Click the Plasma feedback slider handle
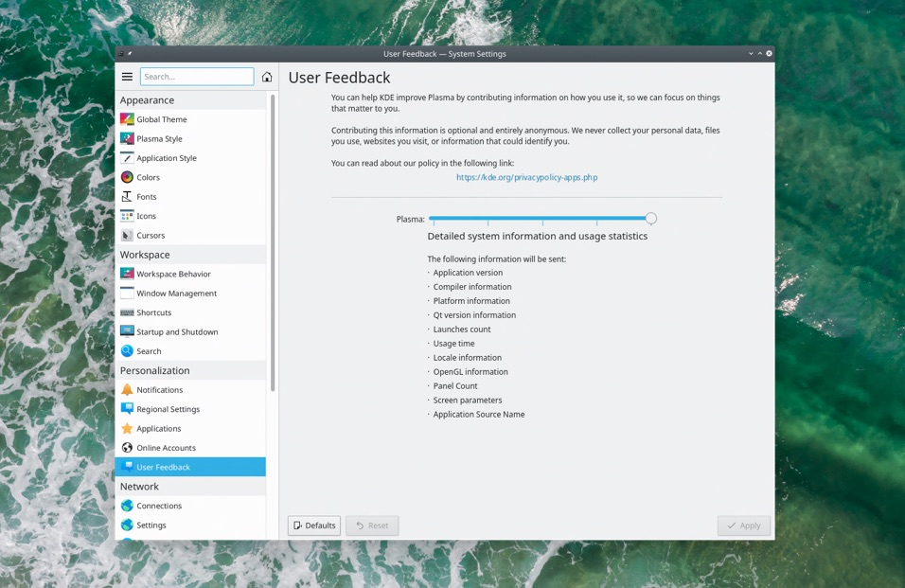 click(651, 219)
